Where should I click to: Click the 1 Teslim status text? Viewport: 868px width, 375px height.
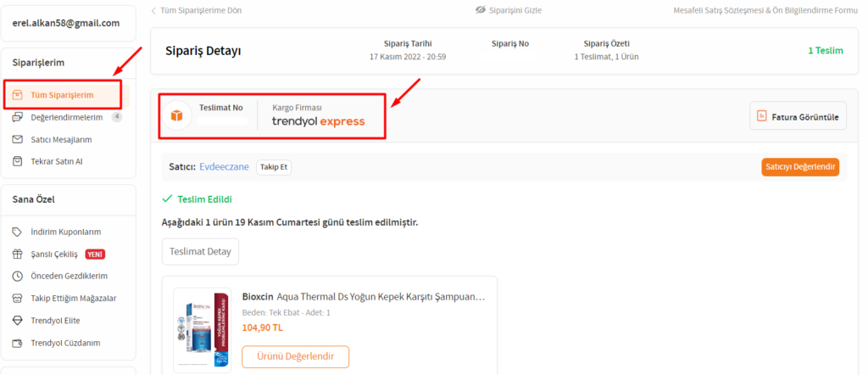tap(826, 50)
